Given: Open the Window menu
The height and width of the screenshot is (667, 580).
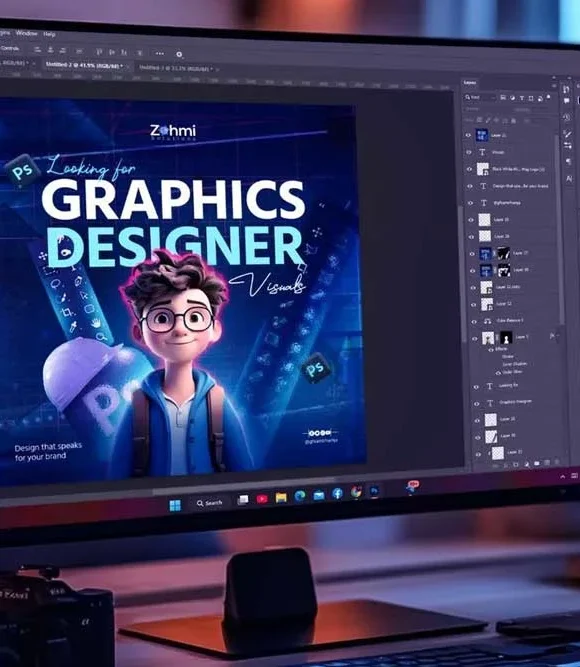Looking at the screenshot, I should 26,33.
